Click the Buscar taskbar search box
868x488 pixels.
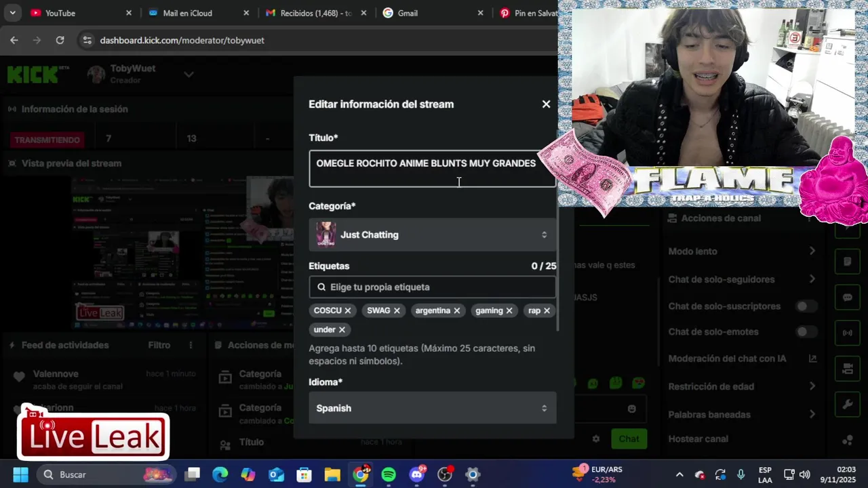click(x=106, y=474)
